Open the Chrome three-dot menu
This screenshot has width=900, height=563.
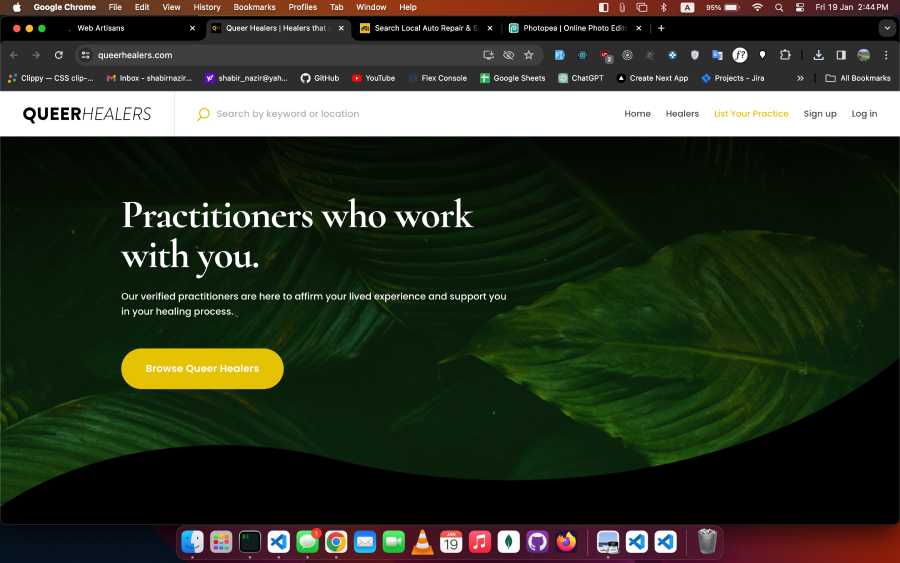pyautogui.click(x=886, y=55)
